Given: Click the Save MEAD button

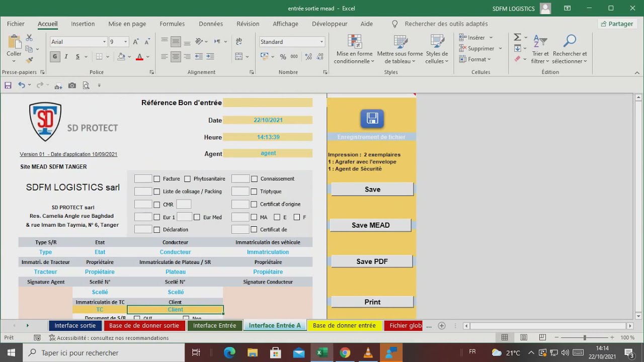Looking at the screenshot, I should (x=371, y=225).
